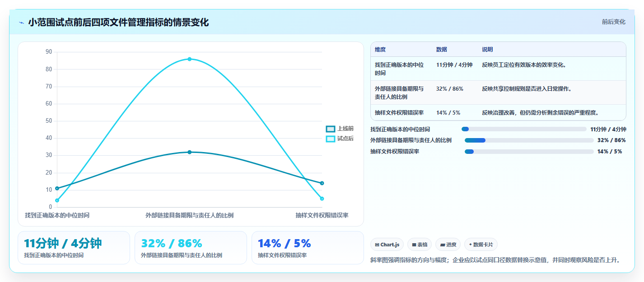
Task: Click the x-axis label 外部链接具备期限与责任人的比例
Action: [x=190, y=216]
